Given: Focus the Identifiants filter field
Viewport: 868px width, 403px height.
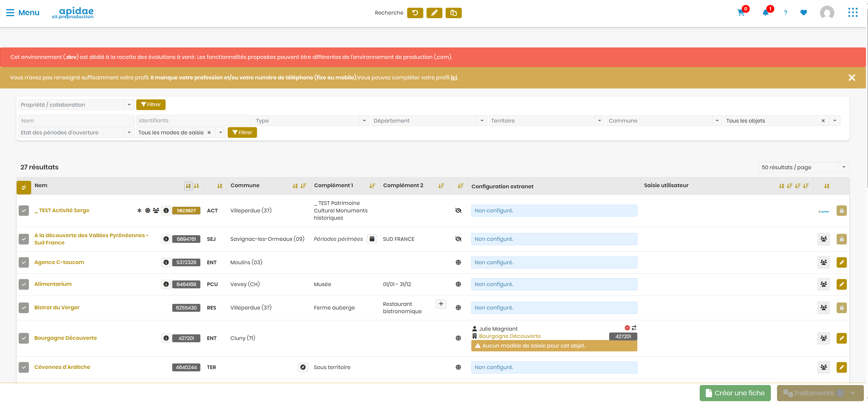Looking at the screenshot, I should [x=194, y=121].
